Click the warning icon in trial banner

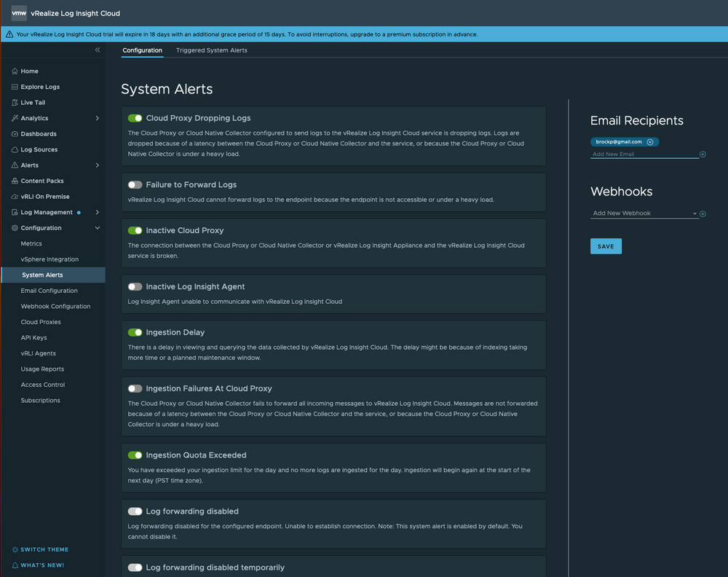tap(9, 34)
